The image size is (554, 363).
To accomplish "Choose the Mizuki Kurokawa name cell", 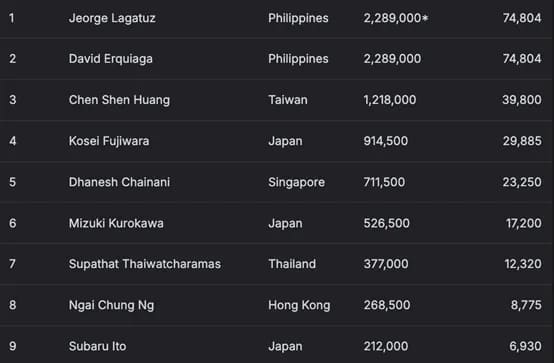I will tap(116, 223).
